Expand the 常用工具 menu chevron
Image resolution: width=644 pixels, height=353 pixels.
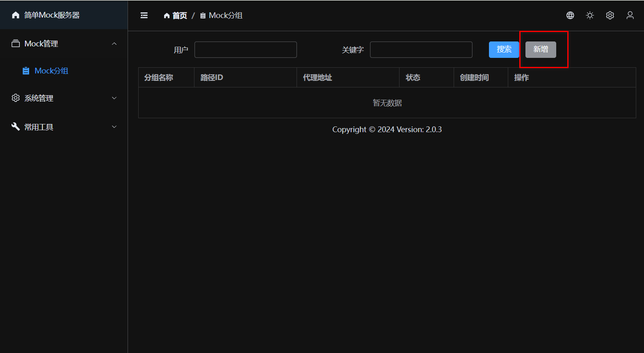point(114,127)
